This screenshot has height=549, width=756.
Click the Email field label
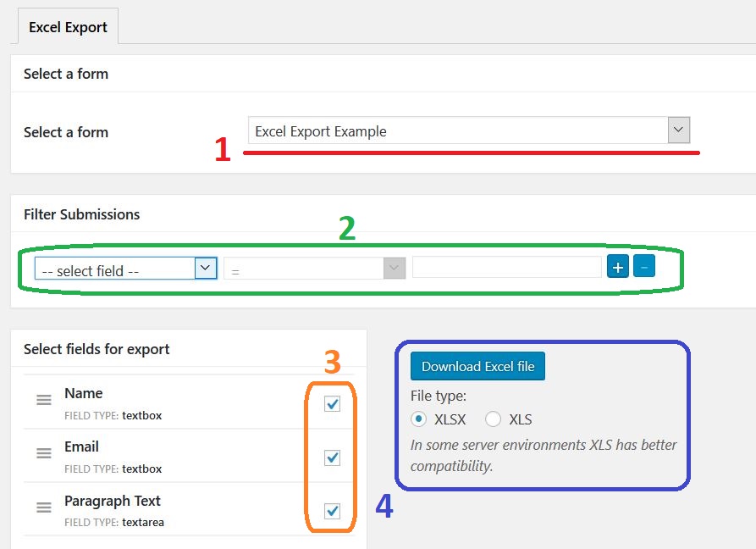[x=82, y=446]
